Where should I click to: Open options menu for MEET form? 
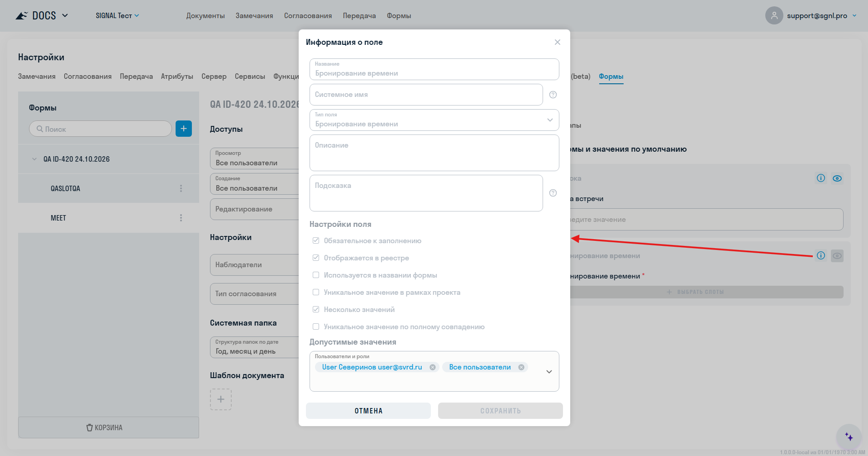181,218
